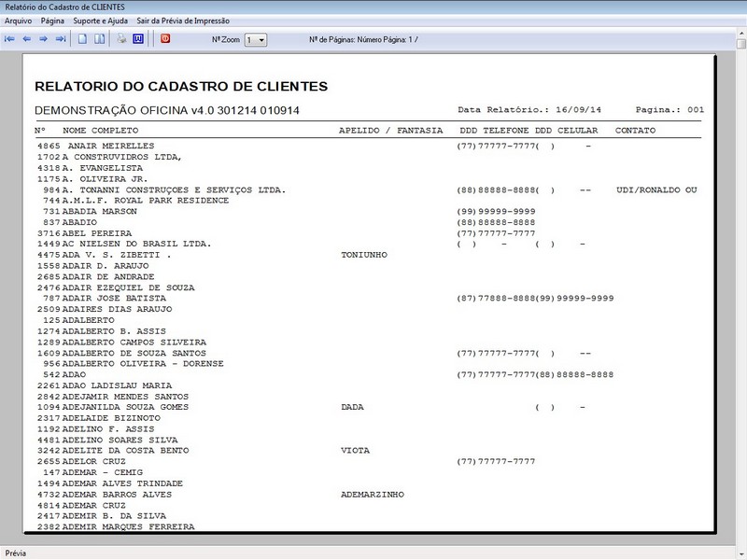Select row ANAIR MEIRELLES
747x560 pixels.
(367, 147)
